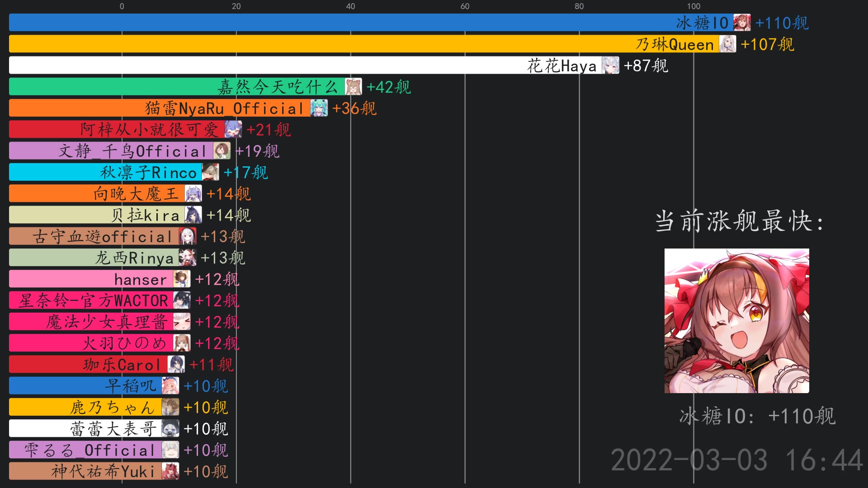Click the hanser name label

pos(141,280)
